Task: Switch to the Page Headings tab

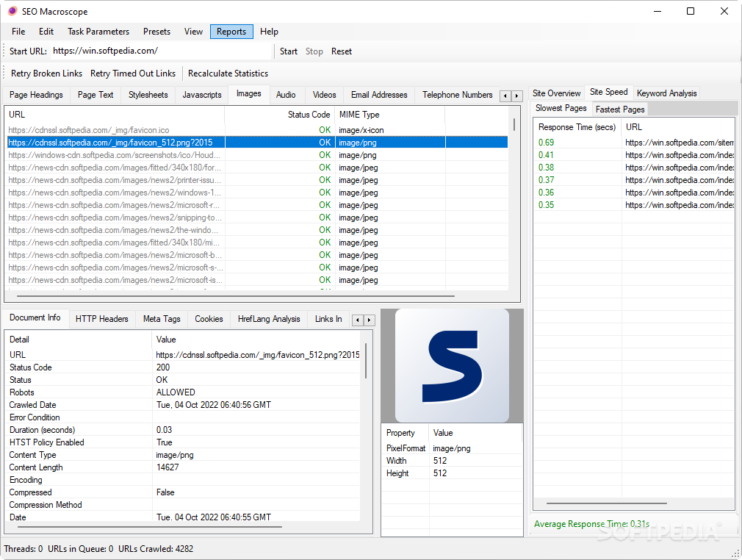Action: pyautogui.click(x=36, y=95)
